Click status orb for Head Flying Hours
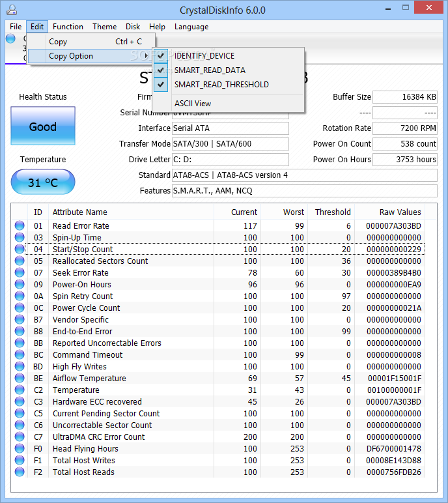This screenshot has height=503, width=448. coord(20,448)
